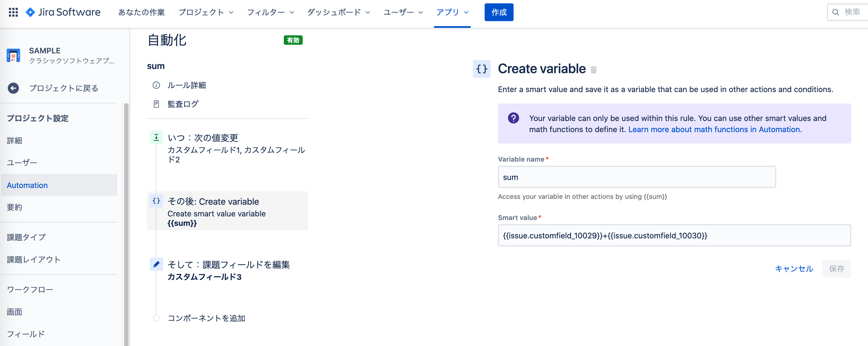This screenshot has width=868, height=346.
Task: Click the 作成 create button
Action: click(499, 12)
